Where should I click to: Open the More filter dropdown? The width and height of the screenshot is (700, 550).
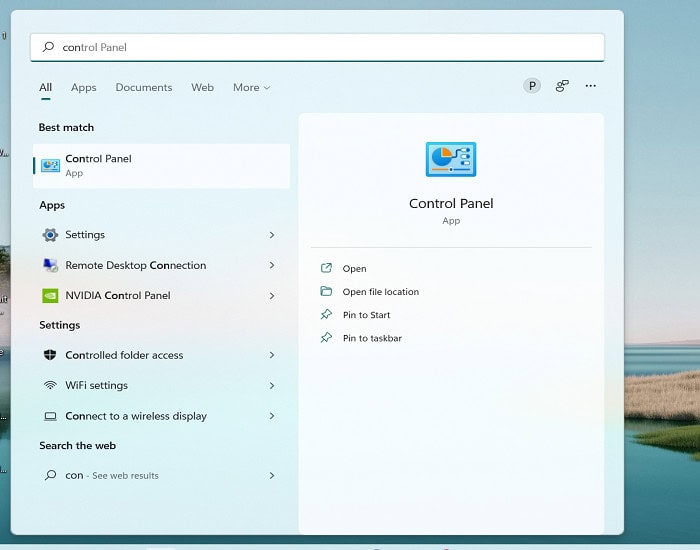tap(251, 88)
